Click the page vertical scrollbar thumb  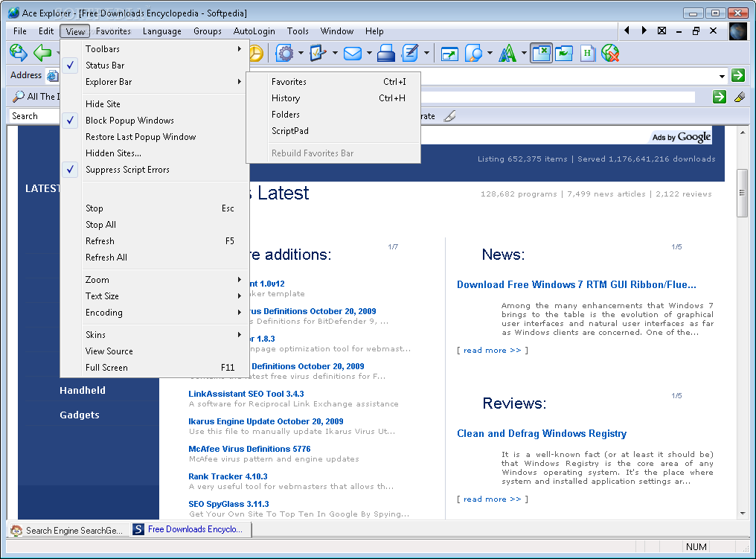[x=743, y=193]
